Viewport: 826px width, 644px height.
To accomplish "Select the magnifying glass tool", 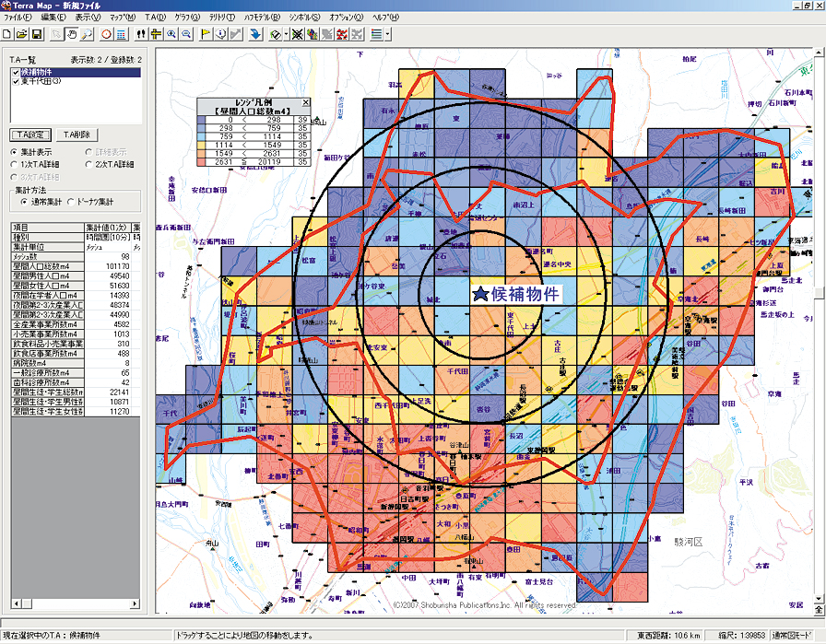I will (x=87, y=35).
